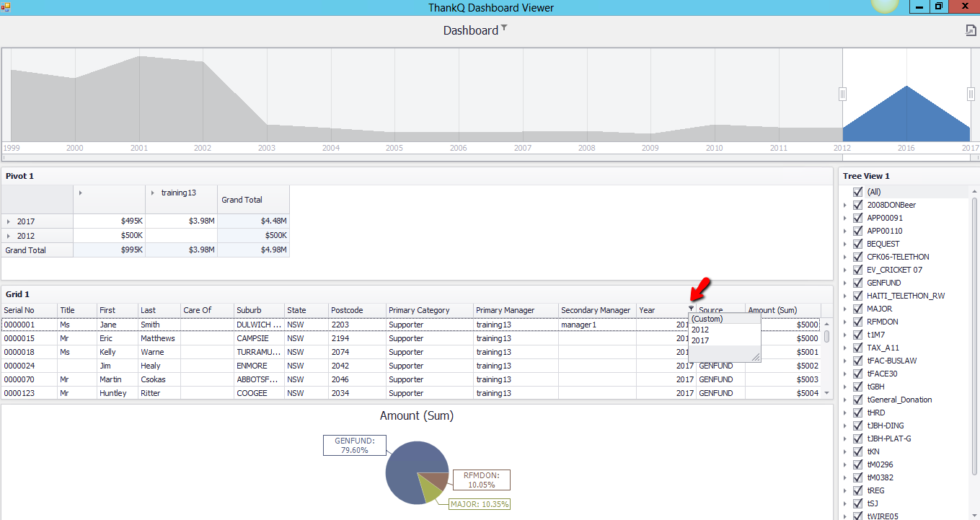
Task: Click the ENMORE suburb cell
Action: 259,366
